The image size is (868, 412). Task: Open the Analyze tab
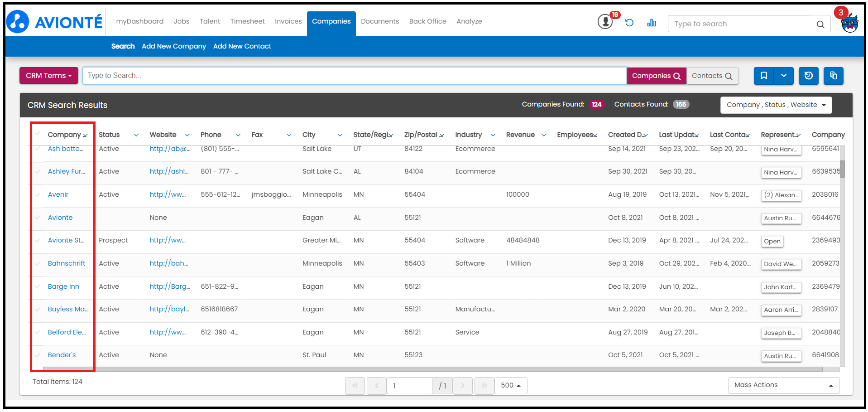point(469,21)
